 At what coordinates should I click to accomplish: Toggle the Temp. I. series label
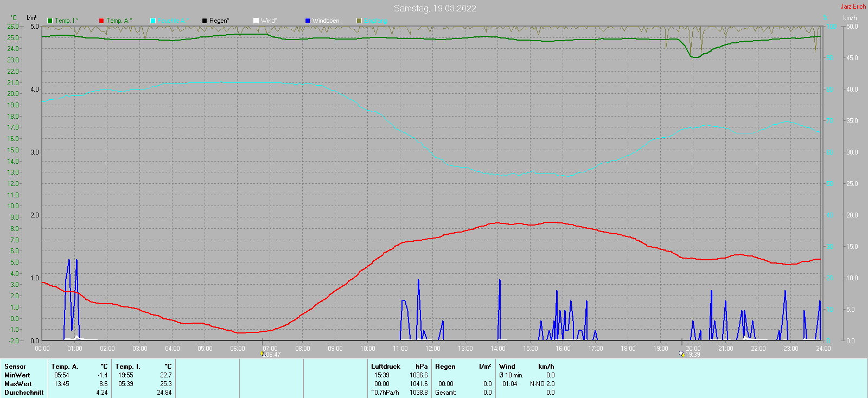click(66, 21)
